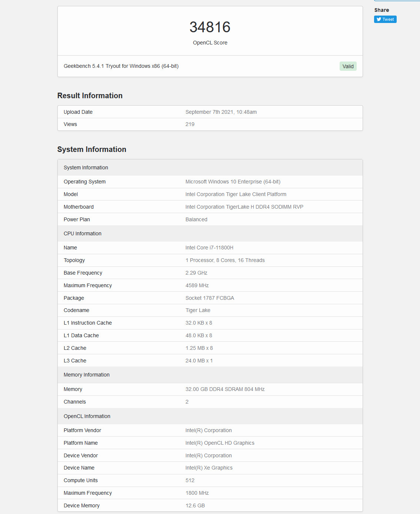
Task: Click the 34816 OpenCL score number
Action: coord(210,27)
